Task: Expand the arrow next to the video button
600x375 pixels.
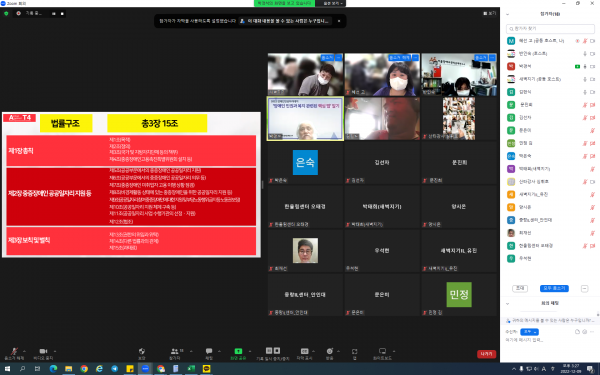Action: pyautogui.click(x=55, y=351)
